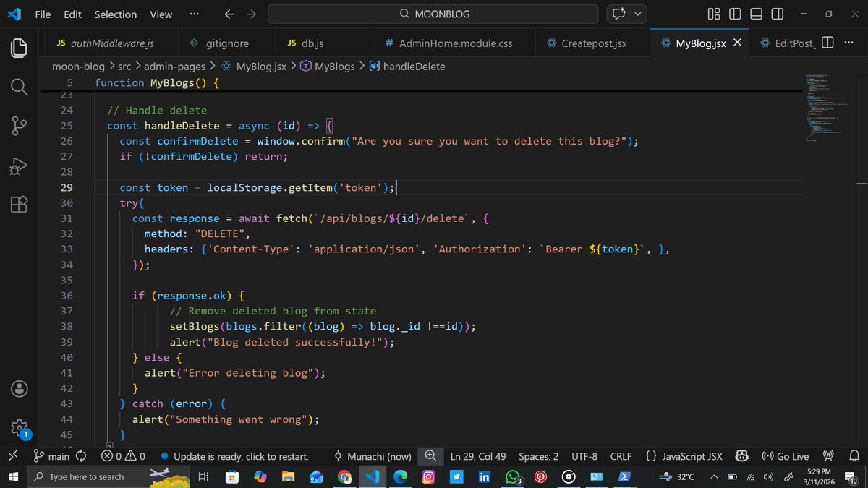Click moon-blog in the breadcrumb
This screenshot has width=868, height=488.
[79, 67]
